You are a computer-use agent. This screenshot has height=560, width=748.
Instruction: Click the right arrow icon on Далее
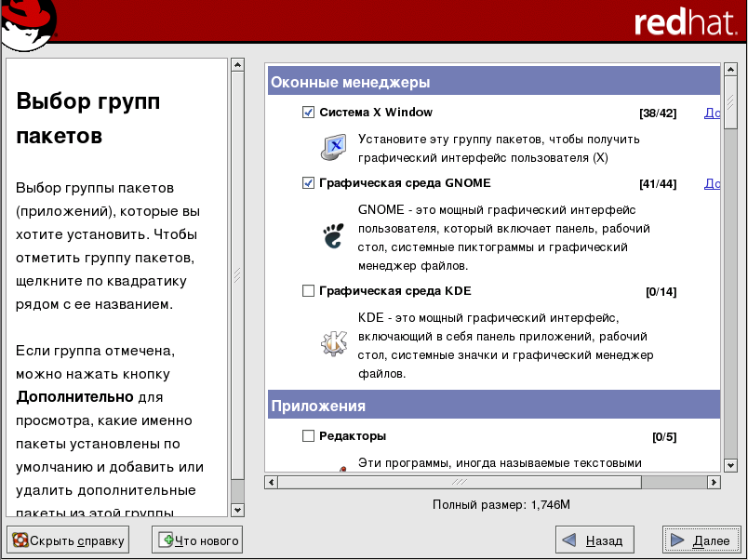point(679,540)
